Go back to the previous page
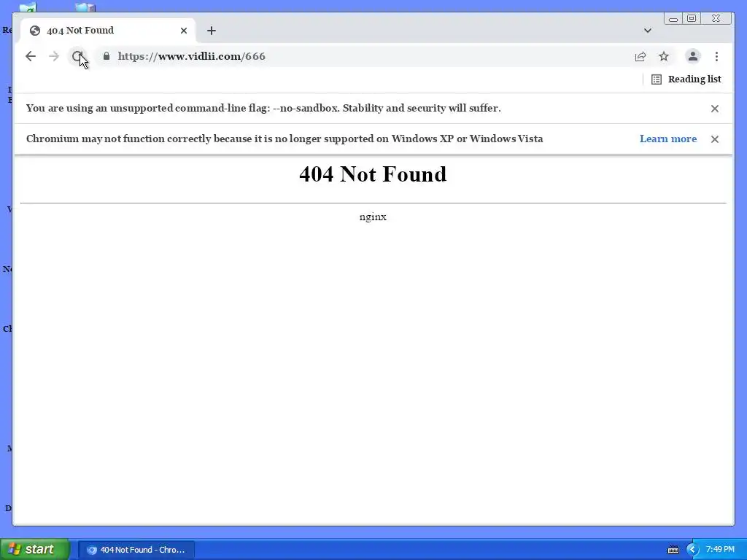Screen dimensions: 747x560 point(31,56)
